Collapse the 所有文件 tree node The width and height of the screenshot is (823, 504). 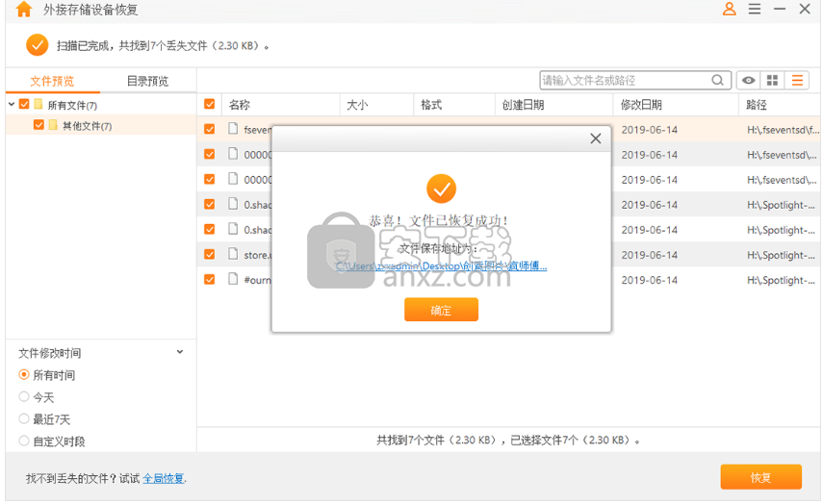click(x=11, y=105)
